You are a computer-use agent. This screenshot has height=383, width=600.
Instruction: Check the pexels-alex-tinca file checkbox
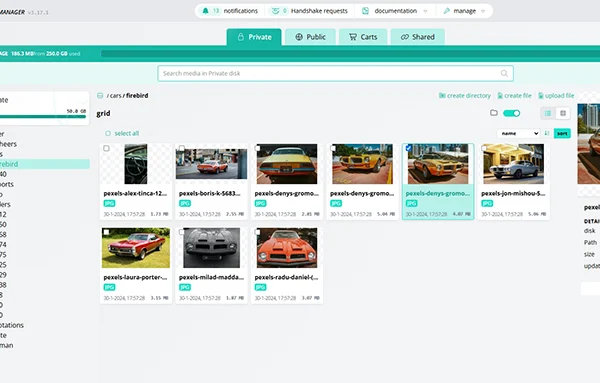pyautogui.click(x=106, y=148)
